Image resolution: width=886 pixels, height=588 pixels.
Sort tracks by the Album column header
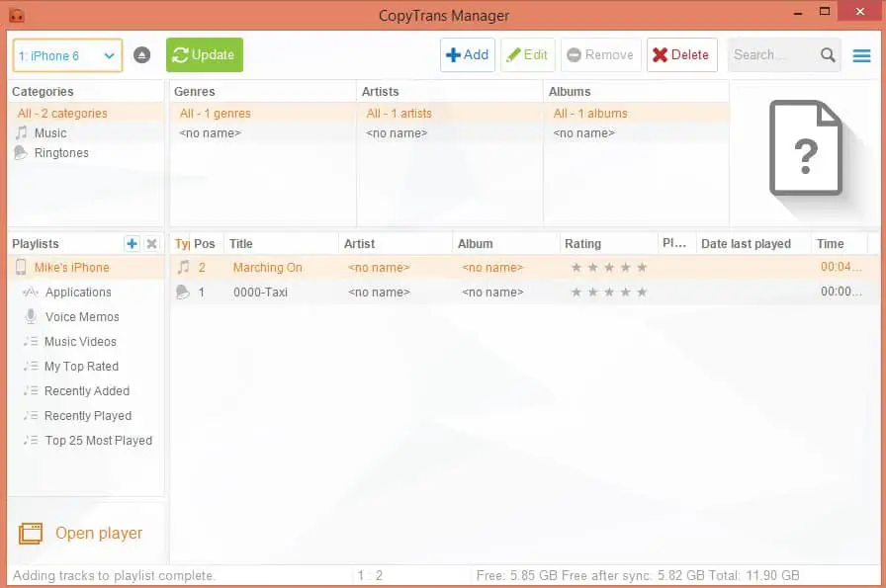pyautogui.click(x=506, y=243)
